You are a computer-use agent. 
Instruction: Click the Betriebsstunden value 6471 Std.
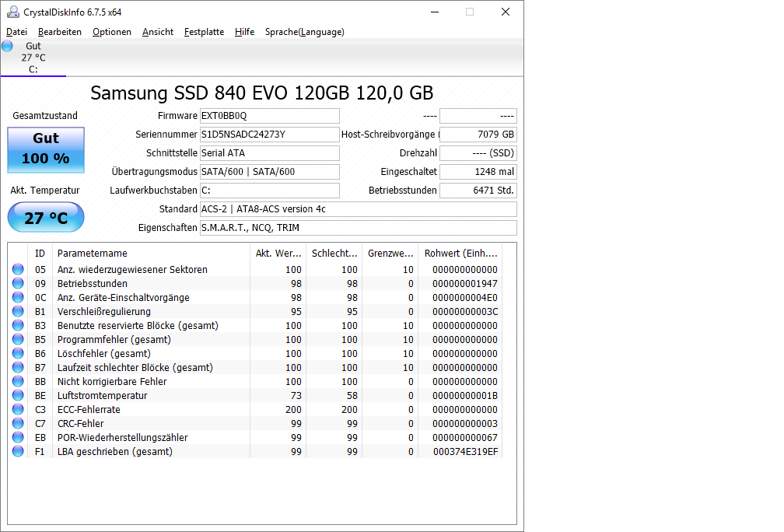[478, 190]
